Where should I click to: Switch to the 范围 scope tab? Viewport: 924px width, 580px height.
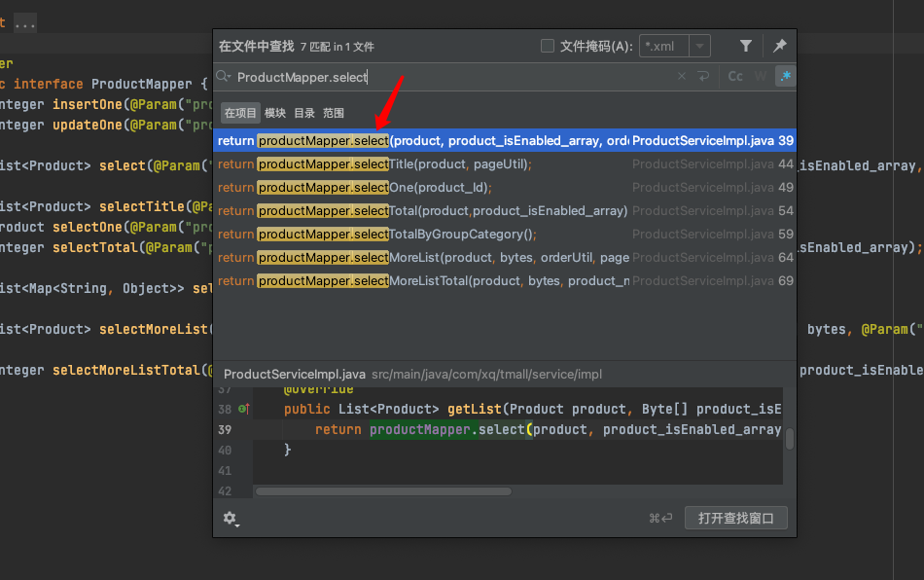pyautogui.click(x=333, y=113)
